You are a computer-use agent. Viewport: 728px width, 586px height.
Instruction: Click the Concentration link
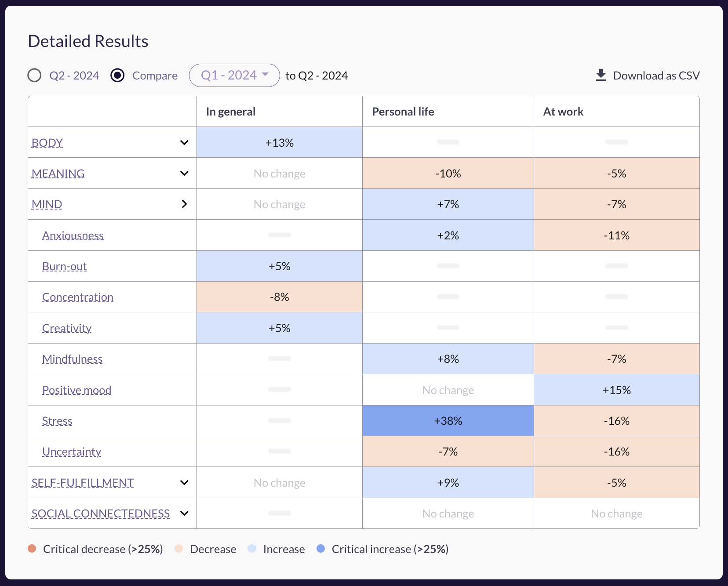78,297
